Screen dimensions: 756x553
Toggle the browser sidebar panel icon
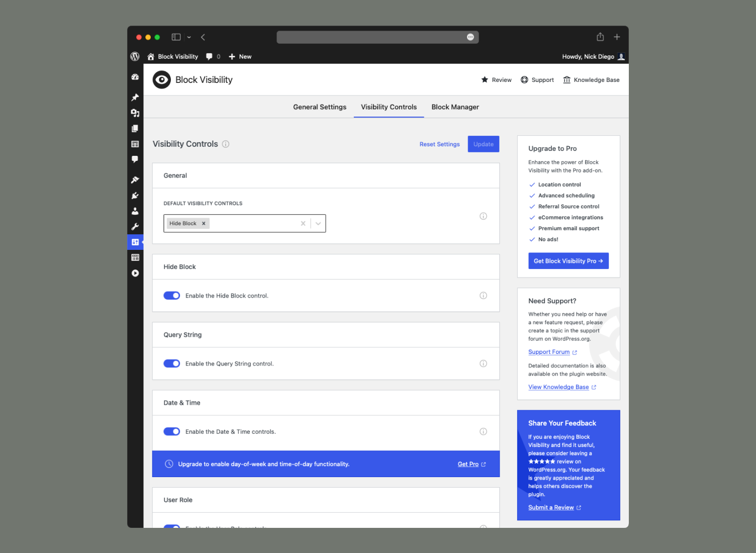click(176, 37)
